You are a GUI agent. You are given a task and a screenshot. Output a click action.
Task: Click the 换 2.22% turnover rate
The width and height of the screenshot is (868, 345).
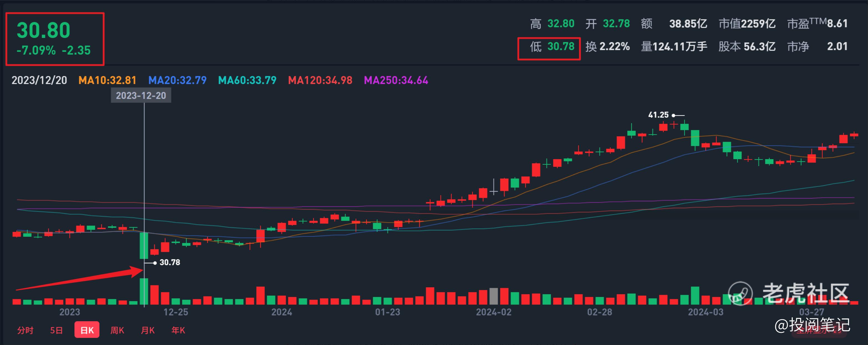[608, 47]
